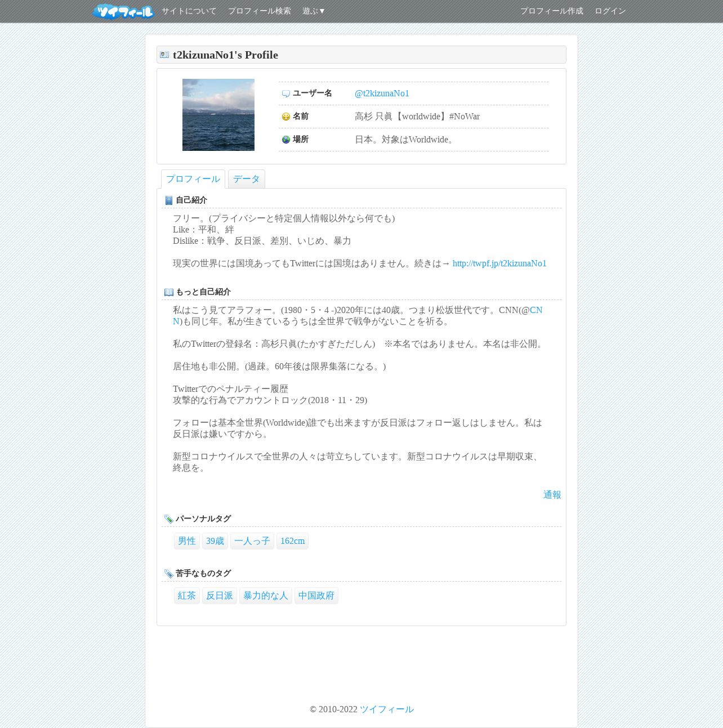
Task: Open the http://twpf.jp/t2kizunaNo1 link
Action: click(x=499, y=263)
